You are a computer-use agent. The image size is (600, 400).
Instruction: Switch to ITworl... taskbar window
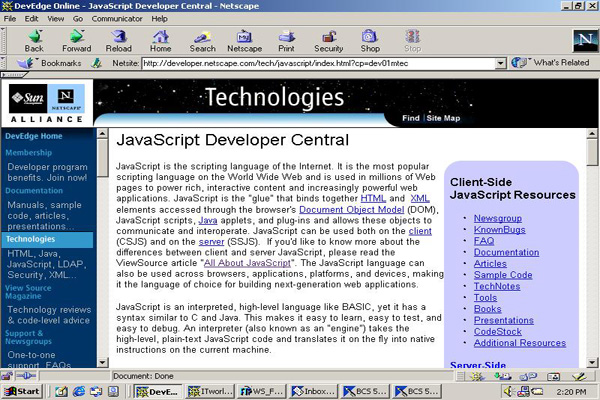click(210, 391)
